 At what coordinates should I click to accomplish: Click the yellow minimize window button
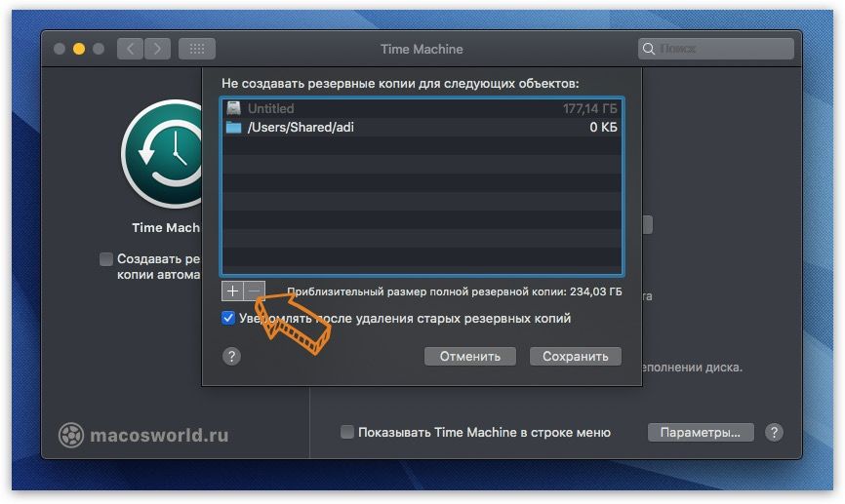(79, 49)
